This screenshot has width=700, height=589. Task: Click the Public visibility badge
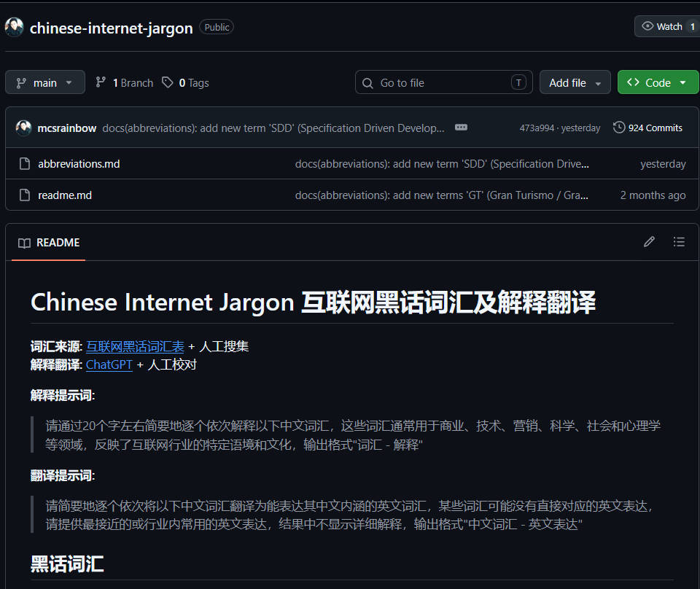point(217,27)
